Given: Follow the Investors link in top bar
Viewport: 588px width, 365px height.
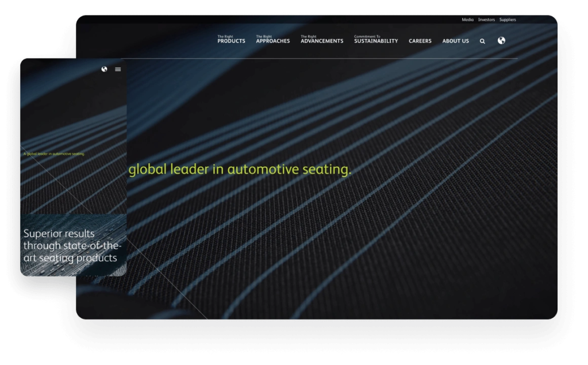Looking at the screenshot, I should (486, 20).
